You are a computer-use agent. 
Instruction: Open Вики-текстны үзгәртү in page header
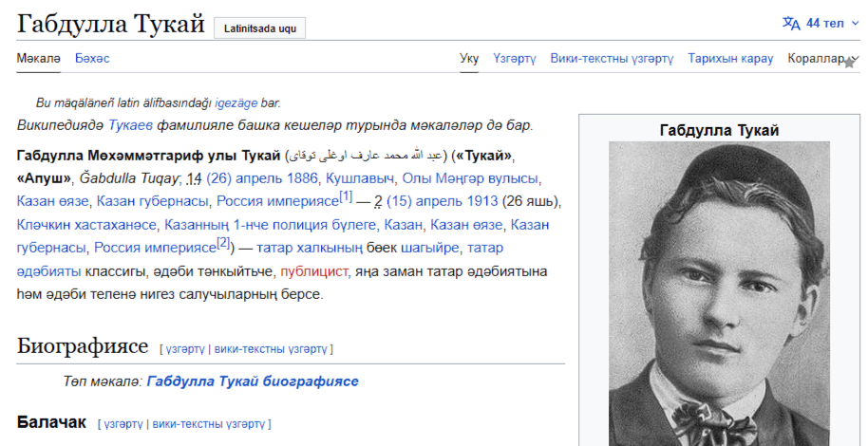click(612, 58)
